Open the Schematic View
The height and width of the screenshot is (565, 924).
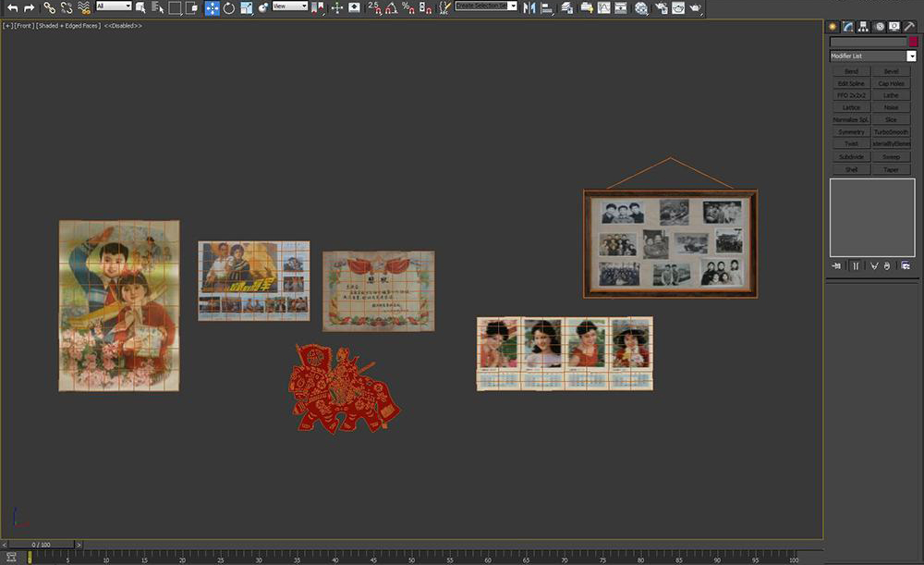click(621, 7)
